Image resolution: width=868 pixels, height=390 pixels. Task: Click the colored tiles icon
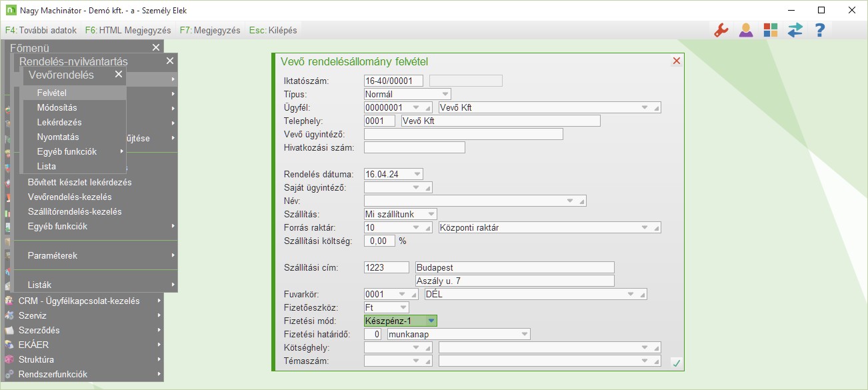[771, 30]
